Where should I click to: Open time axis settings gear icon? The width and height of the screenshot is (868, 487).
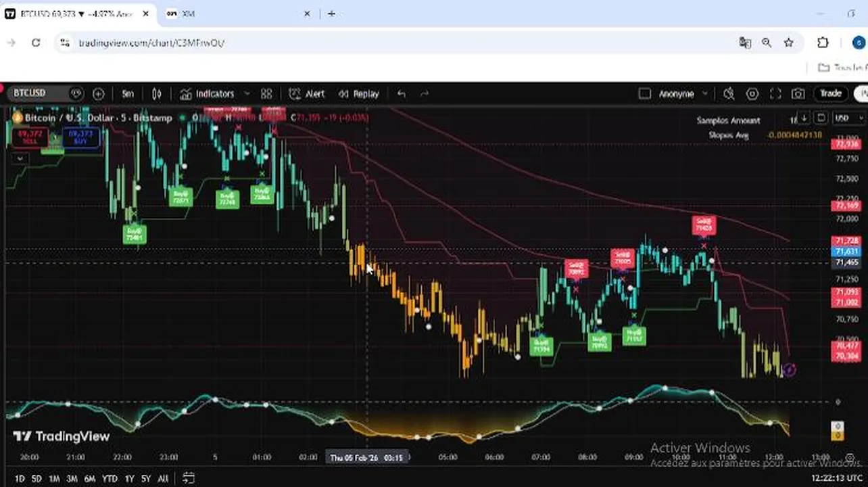(x=850, y=458)
